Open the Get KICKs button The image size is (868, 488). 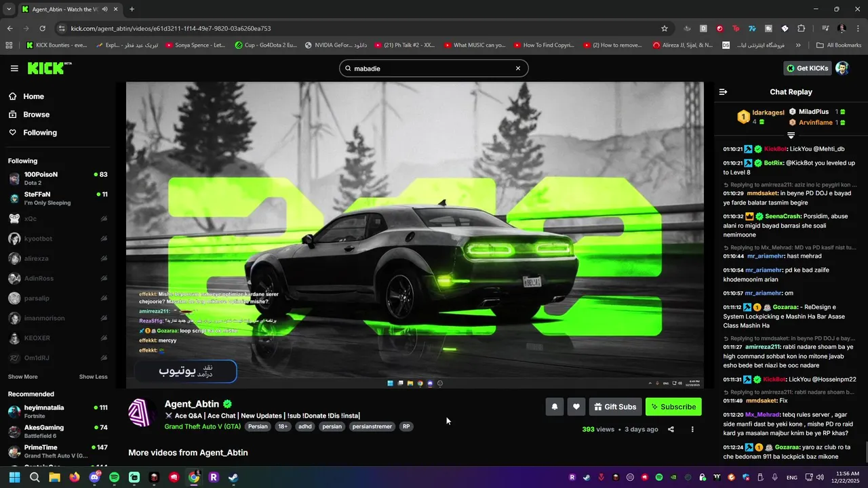808,68
